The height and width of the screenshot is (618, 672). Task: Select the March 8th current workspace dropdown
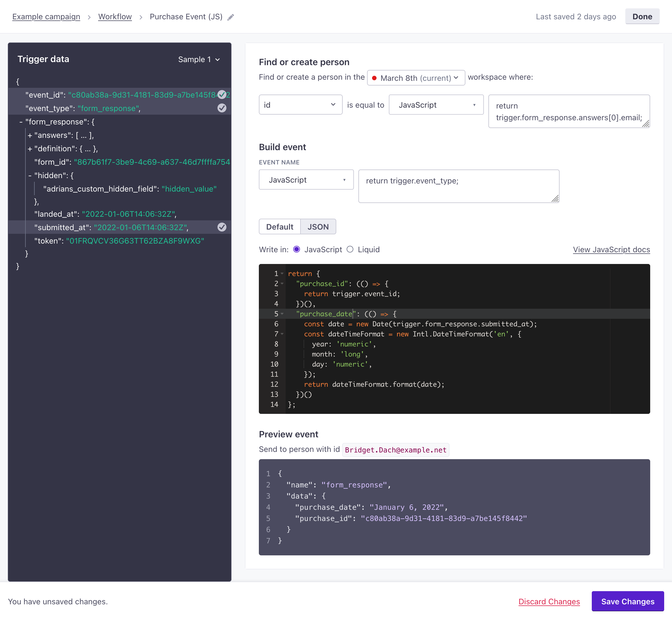(416, 77)
